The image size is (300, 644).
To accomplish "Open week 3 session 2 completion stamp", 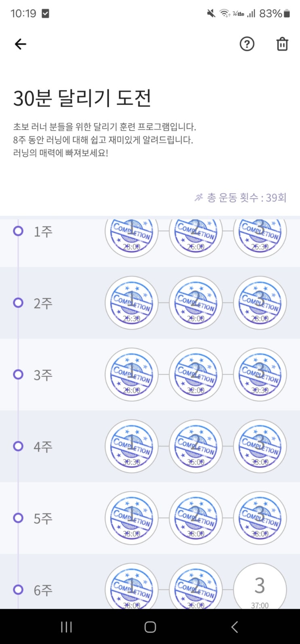I will click(x=195, y=374).
